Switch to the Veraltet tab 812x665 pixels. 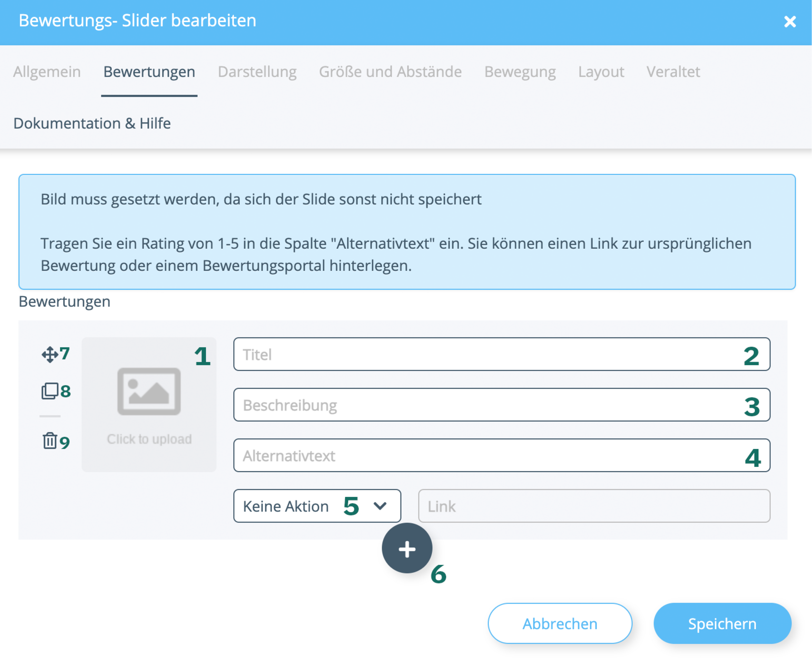[x=673, y=72]
